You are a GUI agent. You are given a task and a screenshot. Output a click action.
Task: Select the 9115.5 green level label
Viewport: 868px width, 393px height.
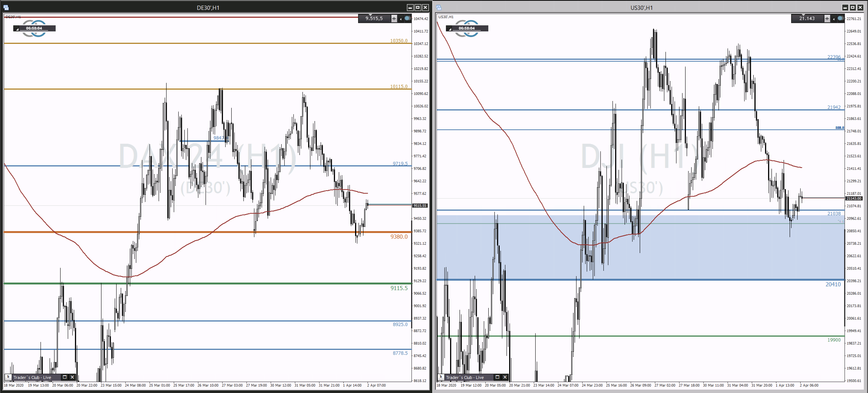399,288
